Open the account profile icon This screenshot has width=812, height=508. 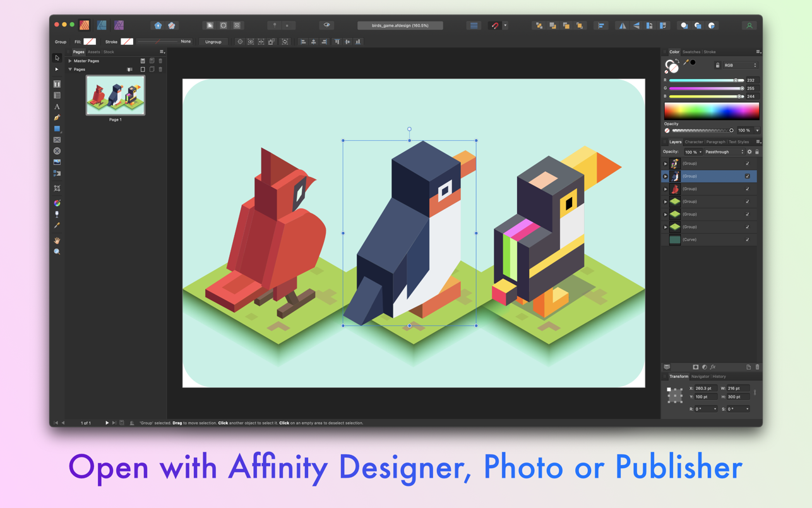pyautogui.click(x=749, y=26)
